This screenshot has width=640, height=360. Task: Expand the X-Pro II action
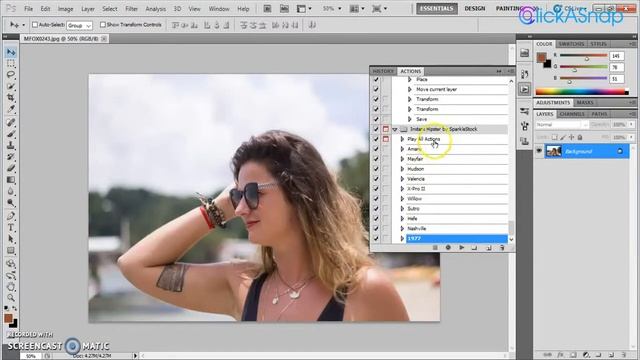click(402, 189)
